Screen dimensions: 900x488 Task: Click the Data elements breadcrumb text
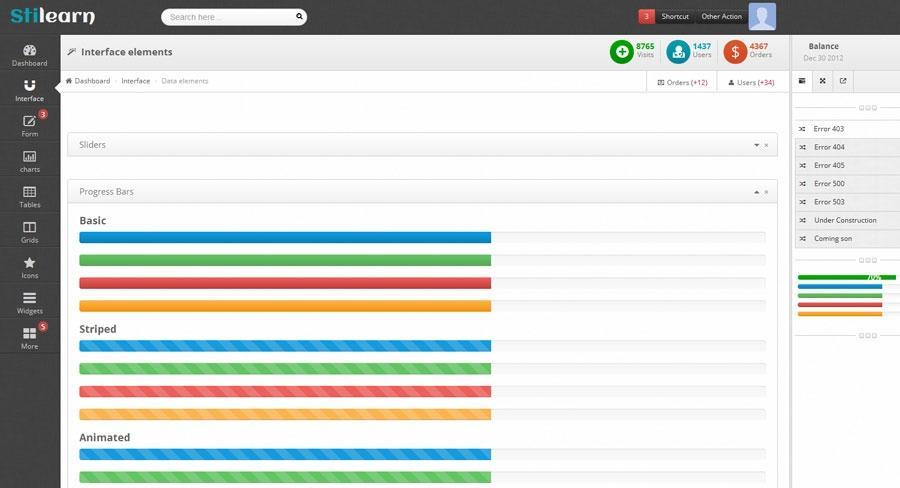[x=185, y=81]
